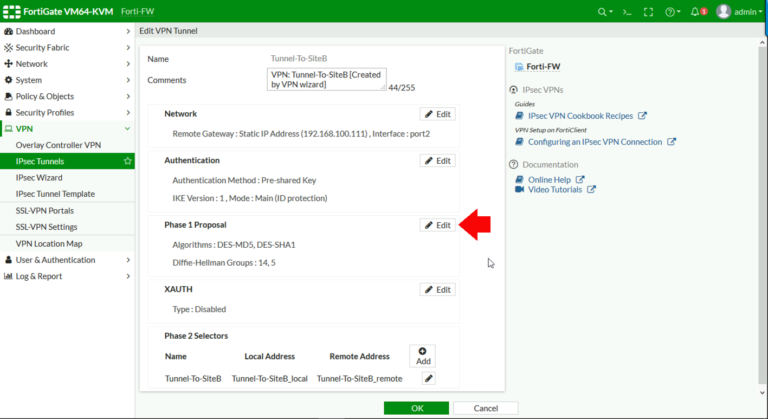Expand the Security Fabric chevron
This screenshot has height=419, width=768.
tap(128, 48)
